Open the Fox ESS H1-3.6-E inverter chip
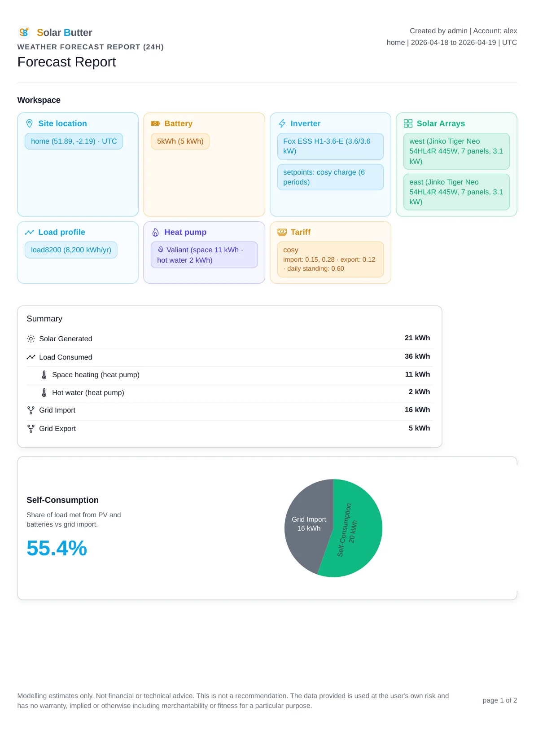This screenshot has width=534, height=756. (330, 146)
